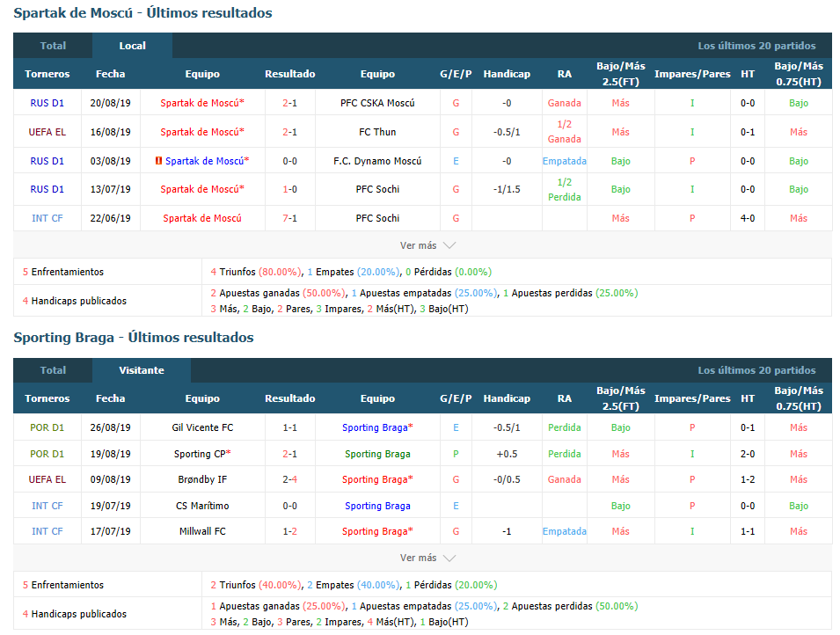Viewport: 840px width, 635px height.
Task: Click Brøndby IF team name
Action: point(202,479)
